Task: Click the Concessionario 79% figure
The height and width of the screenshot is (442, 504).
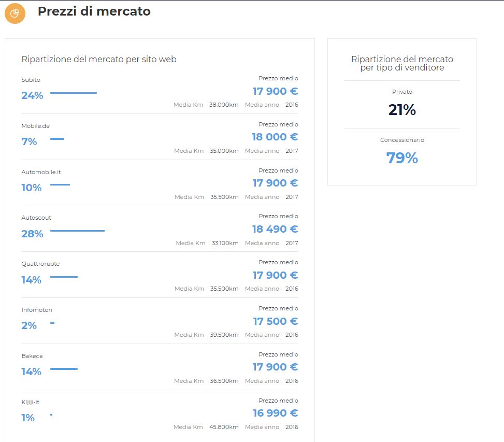Action: pos(402,158)
